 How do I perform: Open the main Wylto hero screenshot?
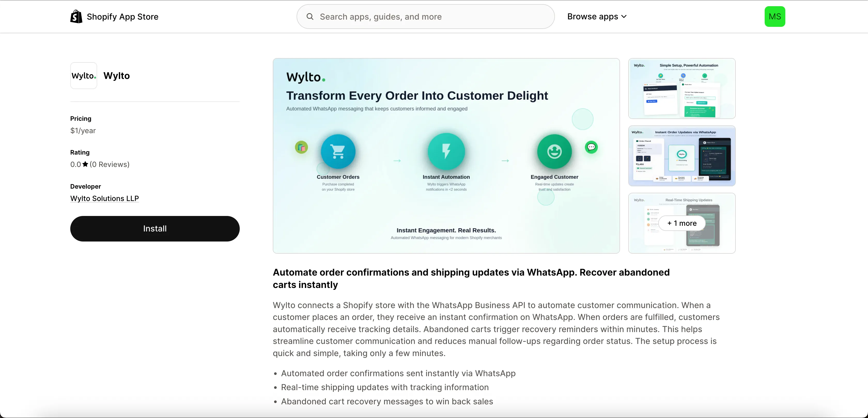pyautogui.click(x=446, y=156)
